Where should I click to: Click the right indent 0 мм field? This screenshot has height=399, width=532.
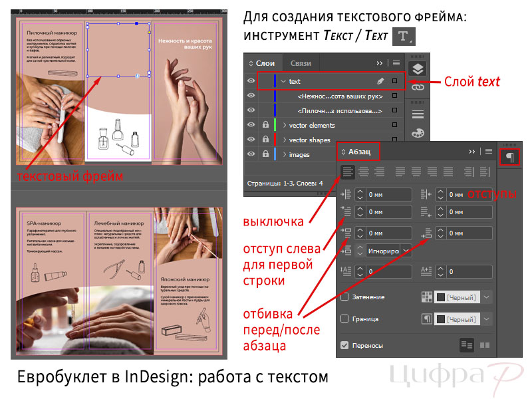point(469,194)
